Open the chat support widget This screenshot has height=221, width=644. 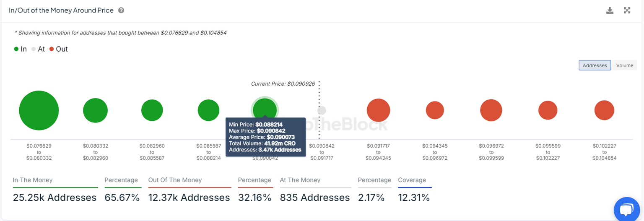click(626, 208)
